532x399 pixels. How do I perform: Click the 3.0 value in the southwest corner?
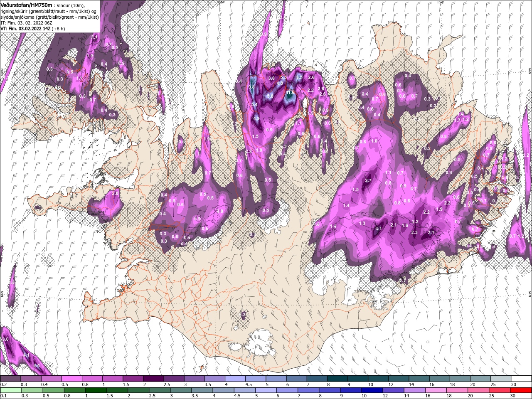(5, 340)
